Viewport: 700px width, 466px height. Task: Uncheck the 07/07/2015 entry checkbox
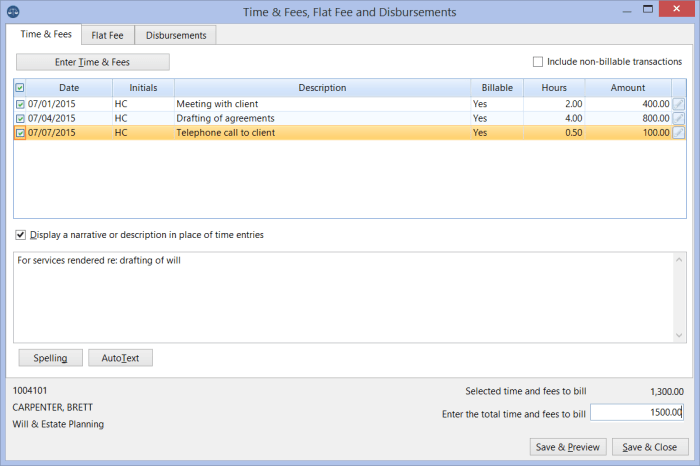(21, 132)
